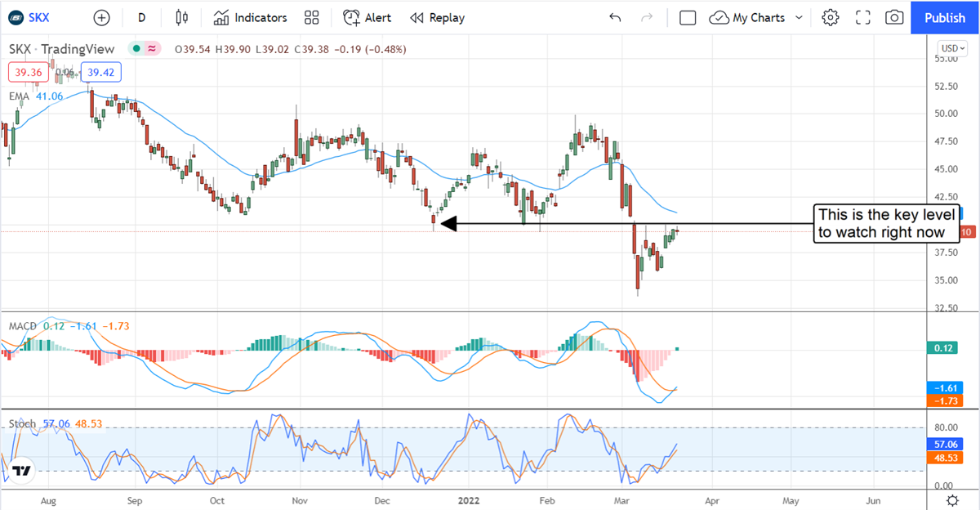
Task: Create an Alert from toolbar
Action: (367, 17)
